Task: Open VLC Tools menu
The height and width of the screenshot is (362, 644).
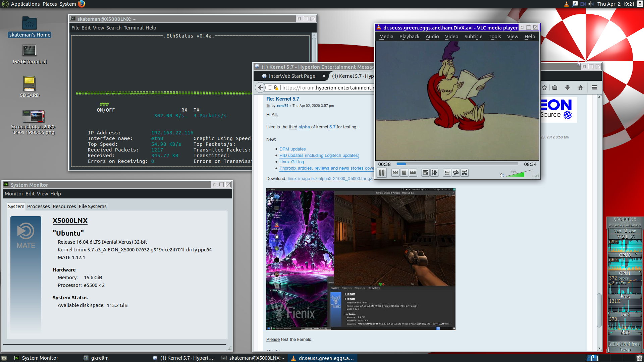Action: click(495, 37)
